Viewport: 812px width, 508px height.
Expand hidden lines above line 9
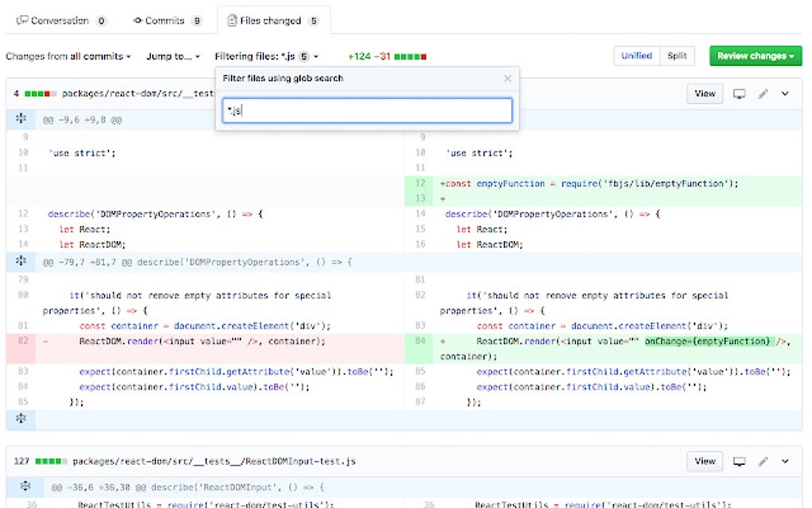pyautogui.click(x=21, y=119)
